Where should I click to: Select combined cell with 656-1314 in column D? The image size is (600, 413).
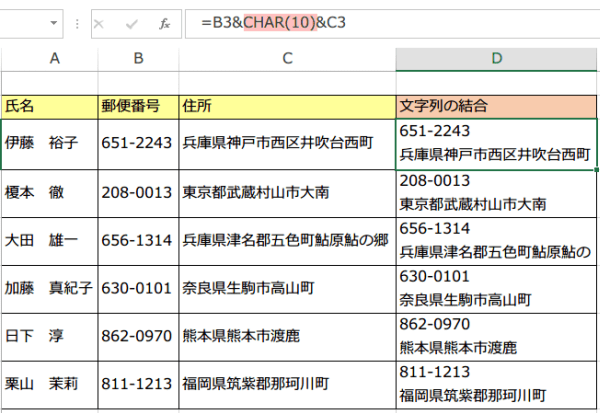tap(496, 241)
